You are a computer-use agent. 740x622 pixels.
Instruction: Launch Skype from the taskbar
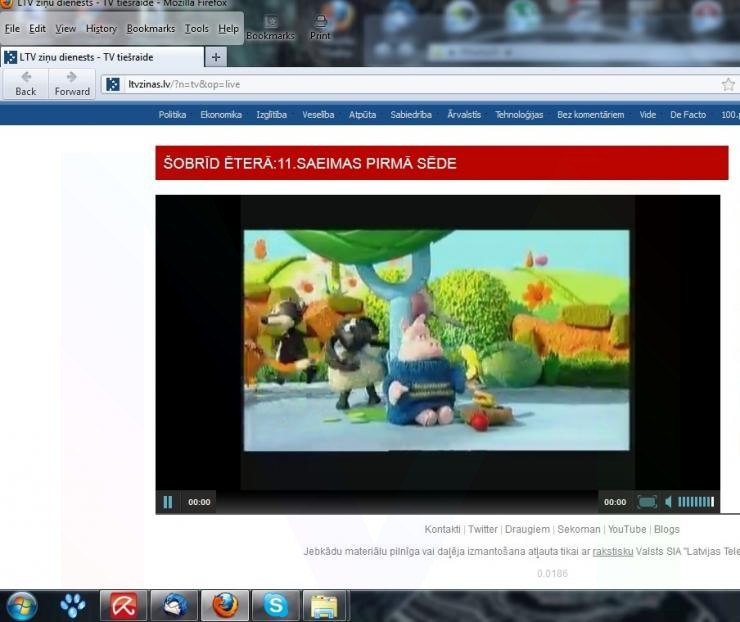pyautogui.click(x=274, y=605)
